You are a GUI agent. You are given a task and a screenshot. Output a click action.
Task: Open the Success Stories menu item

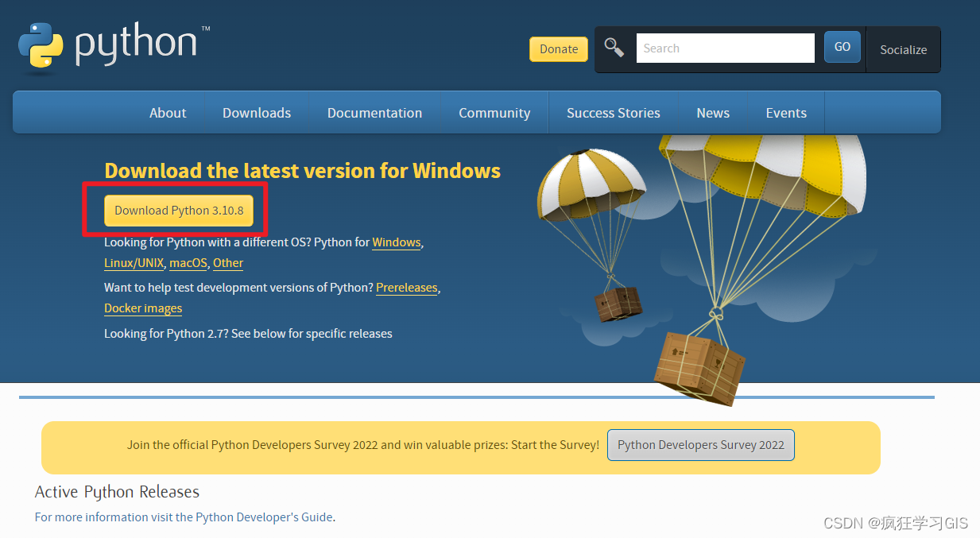pos(613,113)
